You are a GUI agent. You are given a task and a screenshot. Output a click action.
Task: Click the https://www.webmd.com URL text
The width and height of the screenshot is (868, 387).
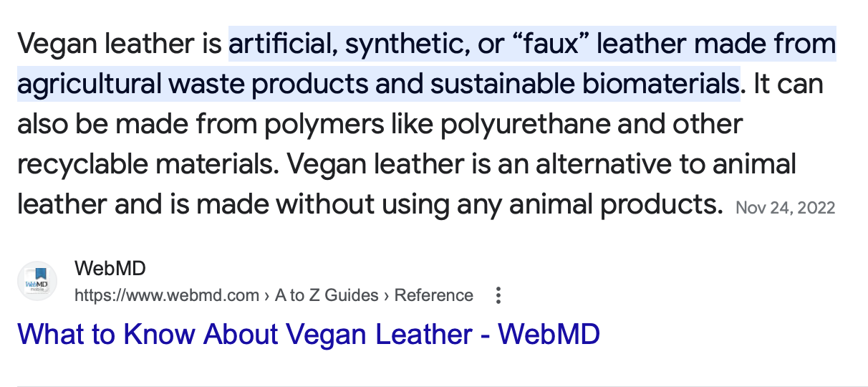click(x=167, y=295)
